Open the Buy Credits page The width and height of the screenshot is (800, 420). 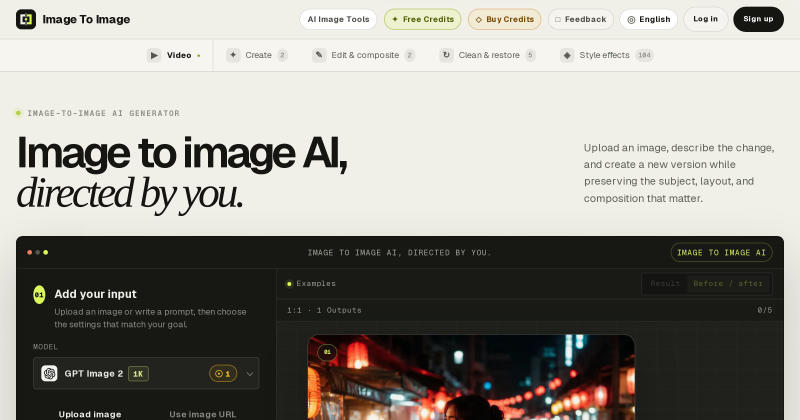pos(505,19)
